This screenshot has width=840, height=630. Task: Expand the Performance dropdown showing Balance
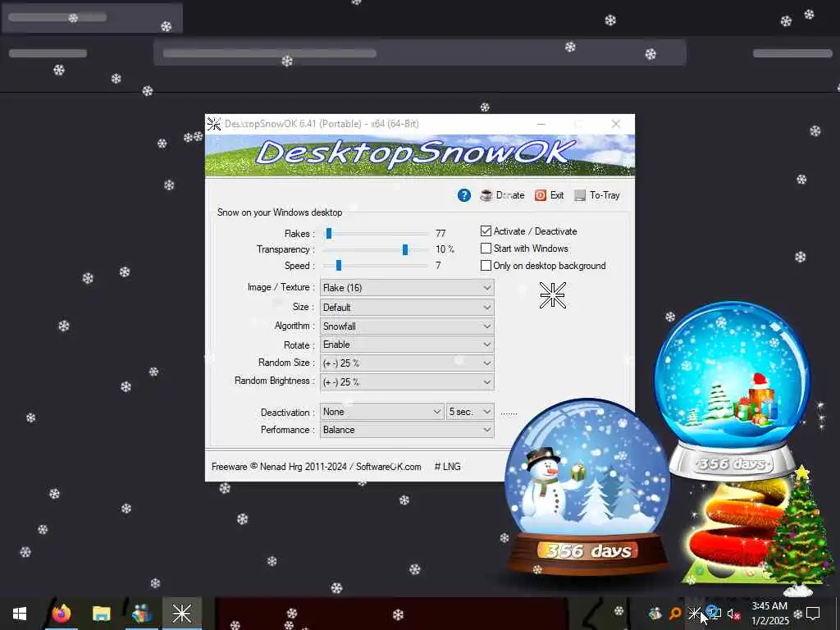[407, 430]
